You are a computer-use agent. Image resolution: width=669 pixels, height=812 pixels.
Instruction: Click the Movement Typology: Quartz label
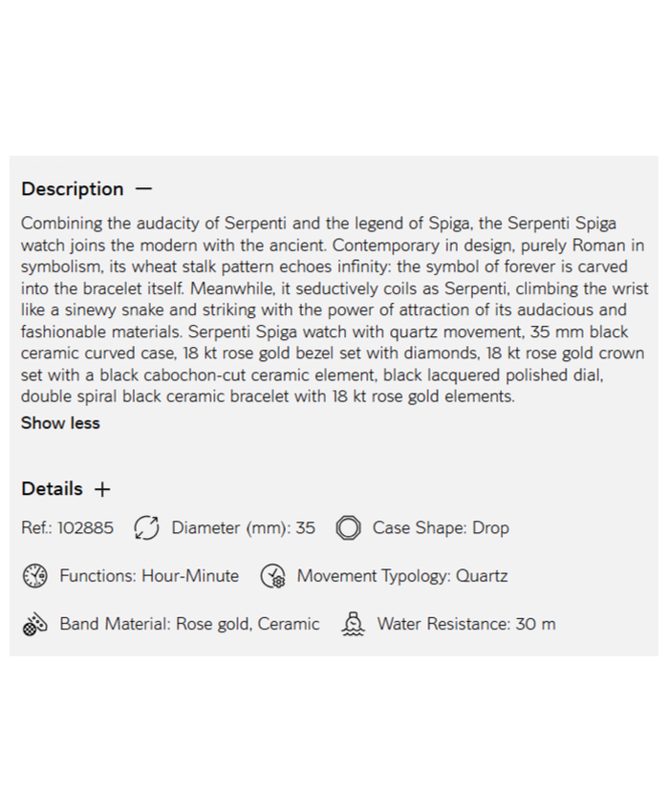[402, 576]
